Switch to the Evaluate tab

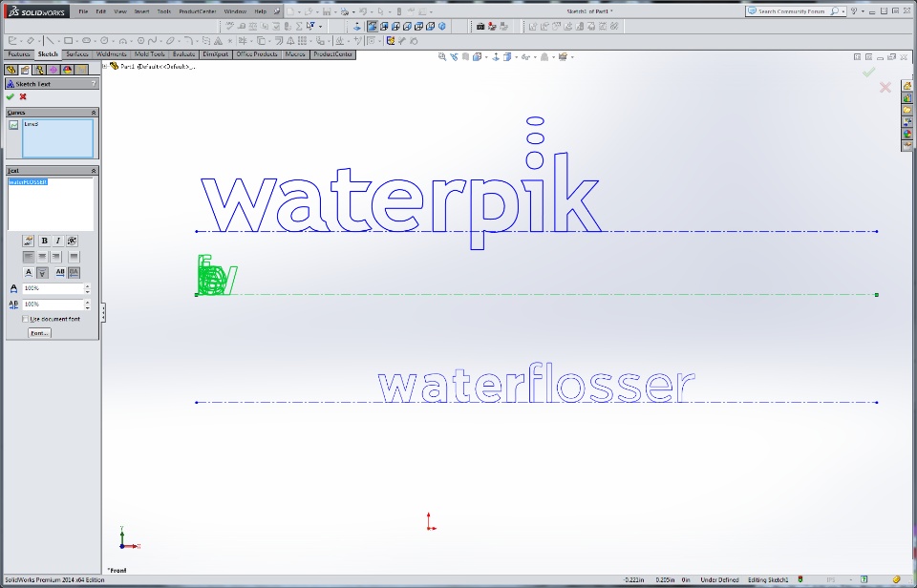[x=183, y=54]
